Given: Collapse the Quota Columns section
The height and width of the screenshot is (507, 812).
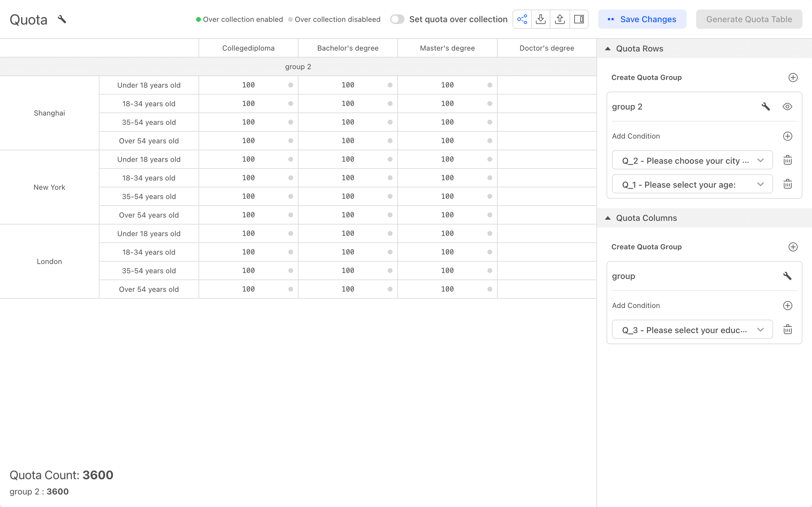Looking at the screenshot, I should click(x=608, y=218).
